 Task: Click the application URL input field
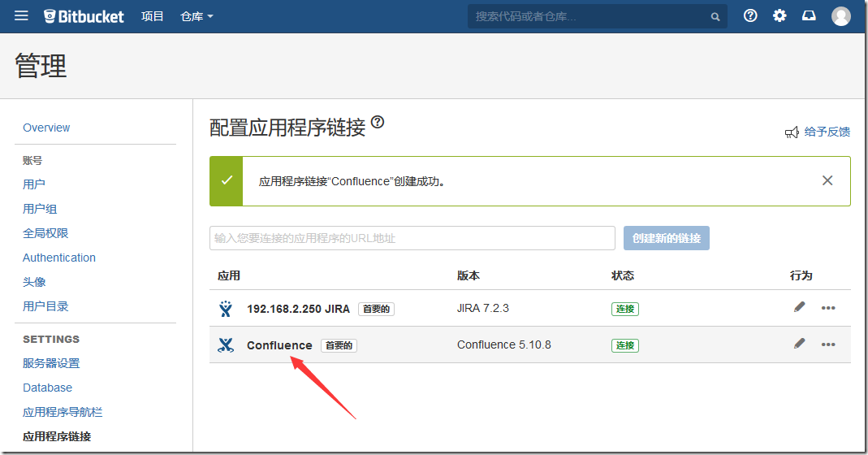point(412,238)
